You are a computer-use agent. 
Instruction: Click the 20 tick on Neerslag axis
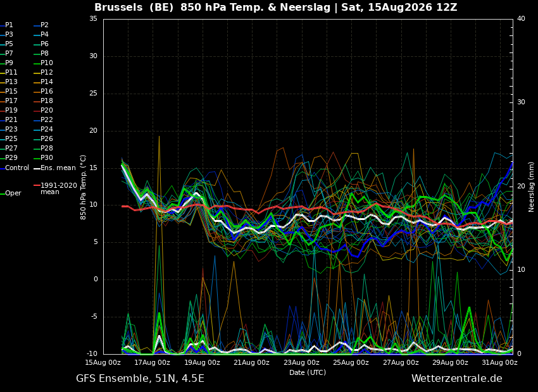click(x=521, y=186)
